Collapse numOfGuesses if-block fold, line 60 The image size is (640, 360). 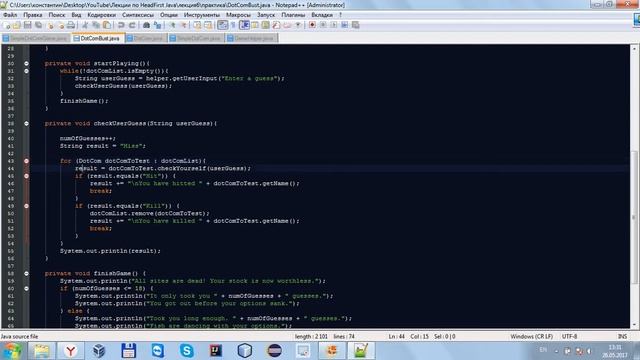[x=26, y=288]
